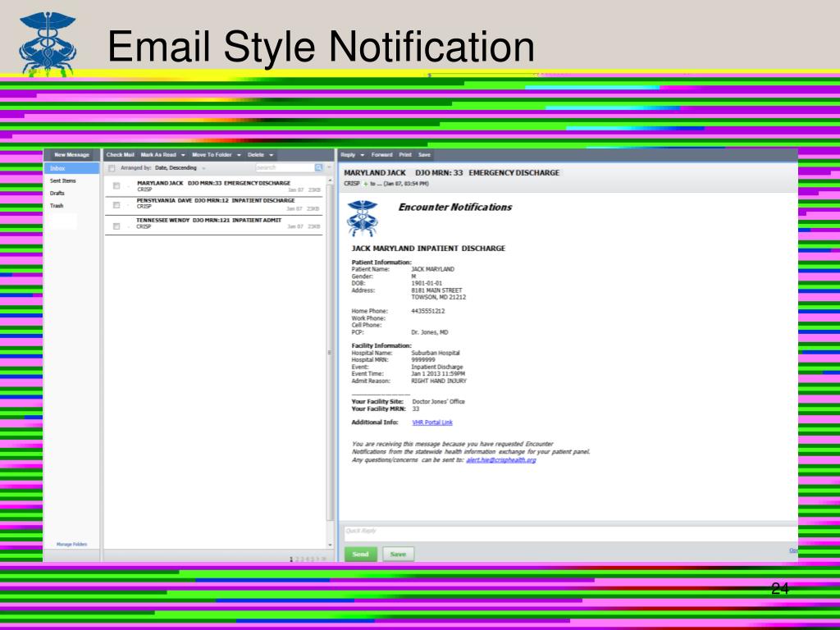Click Forward in the message toolbar
Viewport: 840px width, 630px height.
pos(382,155)
